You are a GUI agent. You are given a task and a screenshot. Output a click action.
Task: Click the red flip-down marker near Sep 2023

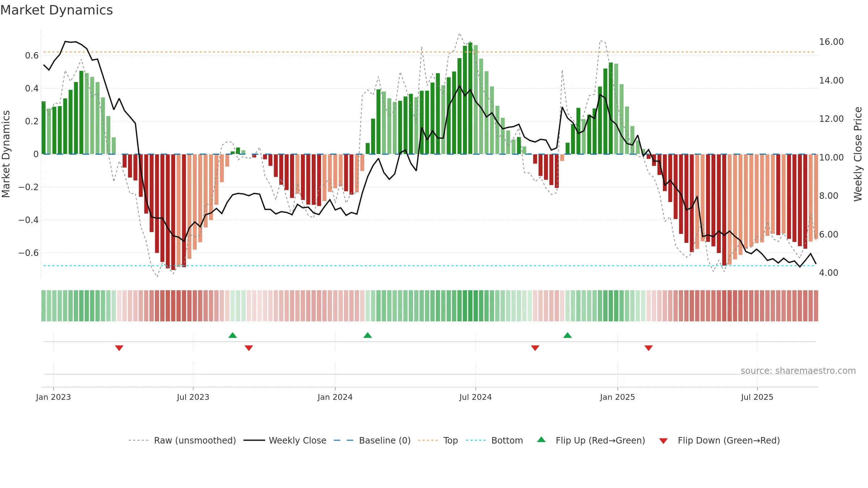pyautogui.click(x=249, y=348)
